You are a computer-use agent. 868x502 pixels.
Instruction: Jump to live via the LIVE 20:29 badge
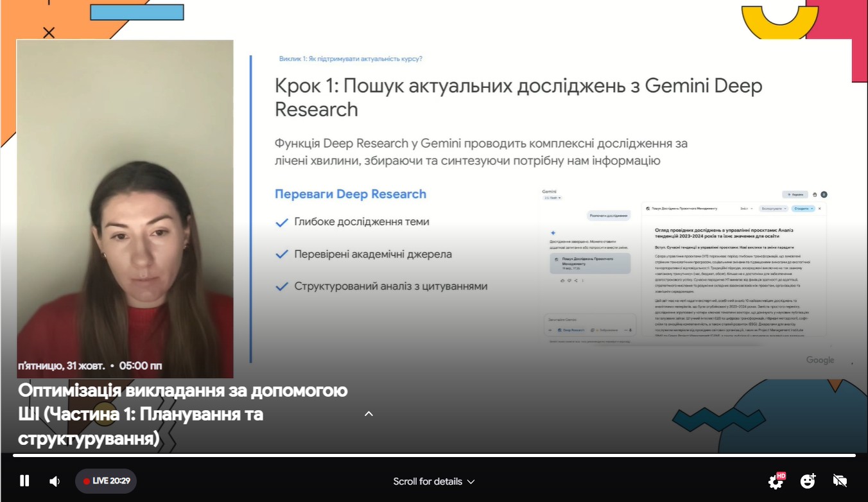pyautogui.click(x=106, y=481)
